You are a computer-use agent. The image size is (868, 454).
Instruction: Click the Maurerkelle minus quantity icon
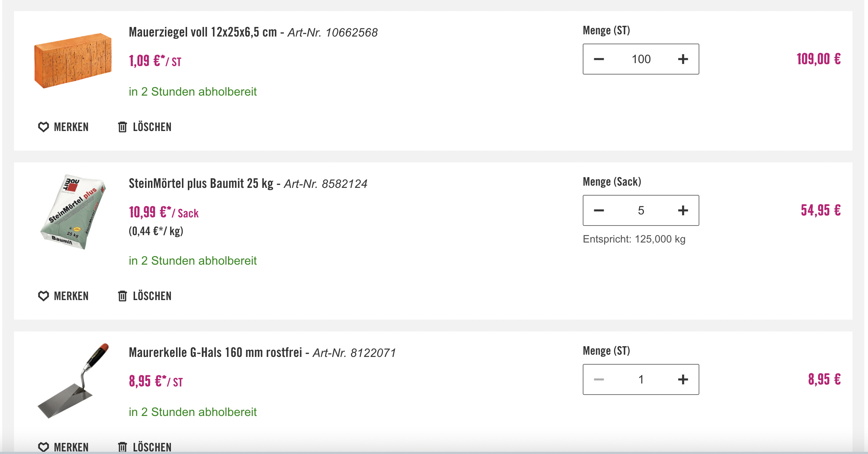(599, 379)
